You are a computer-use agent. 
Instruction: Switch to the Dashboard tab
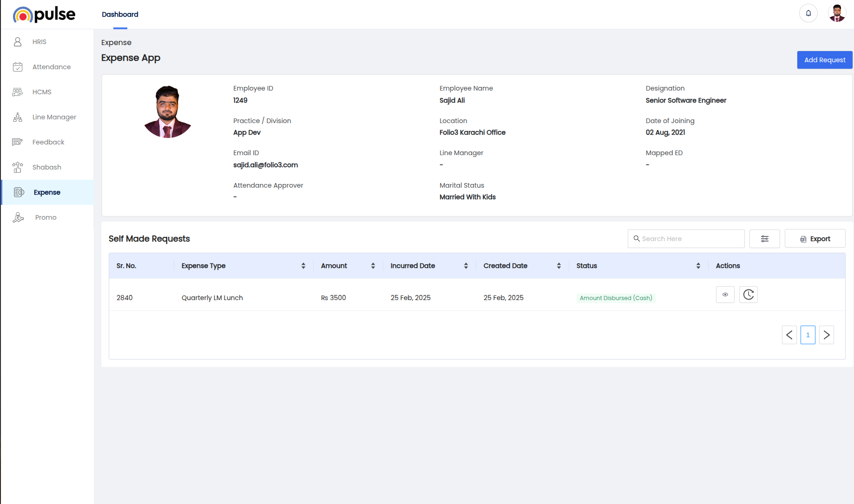point(120,14)
